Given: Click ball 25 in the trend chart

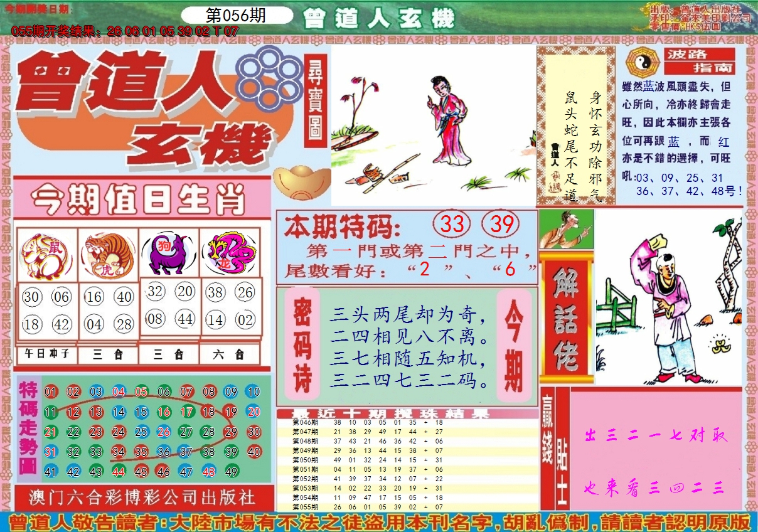Looking at the screenshot, I should pos(141,432).
